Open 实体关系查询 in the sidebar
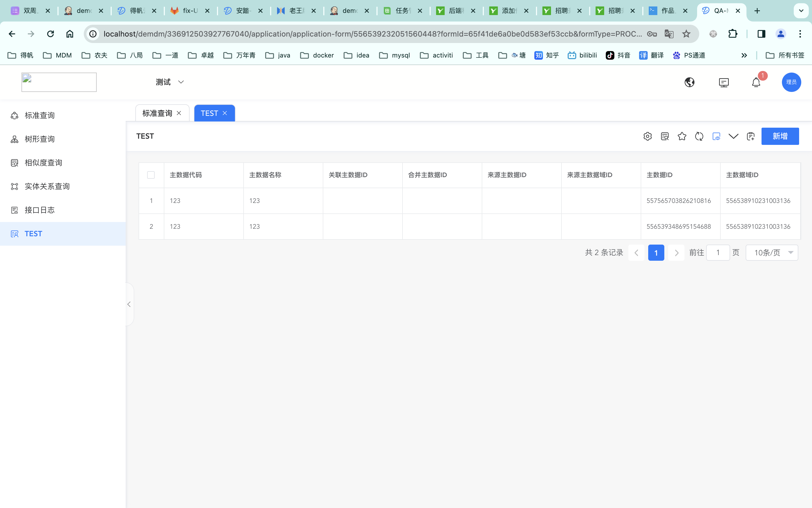The height and width of the screenshot is (508, 812). pyautogui.click(x=63, y=187)
